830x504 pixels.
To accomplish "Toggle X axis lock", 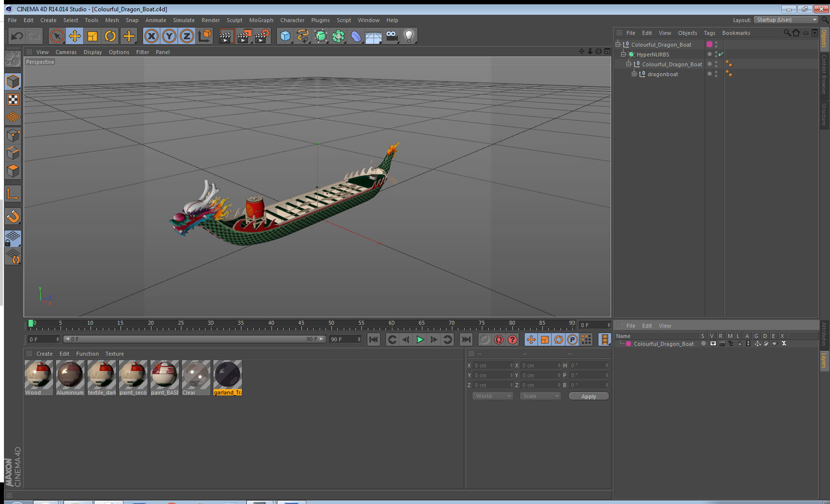I will pyautogui.click(x=151, y=36).
